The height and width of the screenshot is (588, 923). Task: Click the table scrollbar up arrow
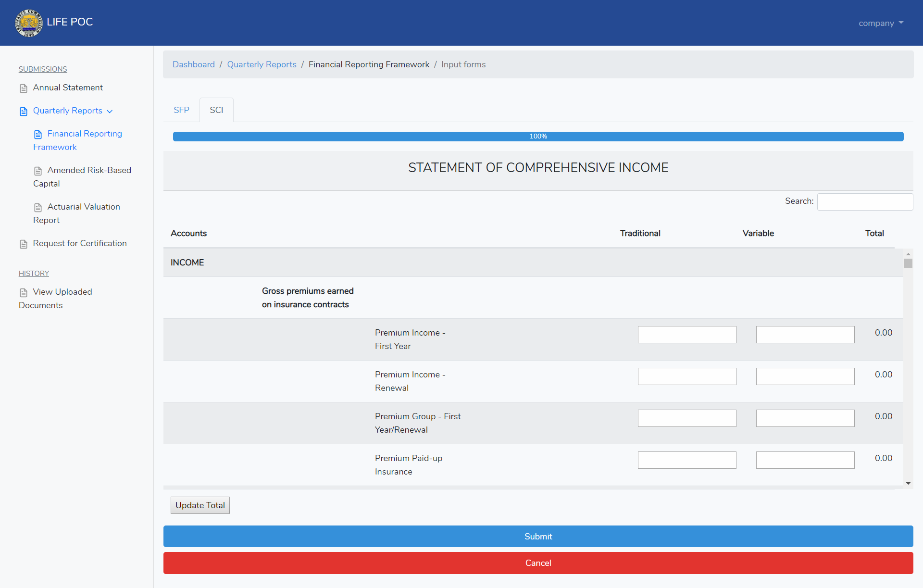pos(908,254)
